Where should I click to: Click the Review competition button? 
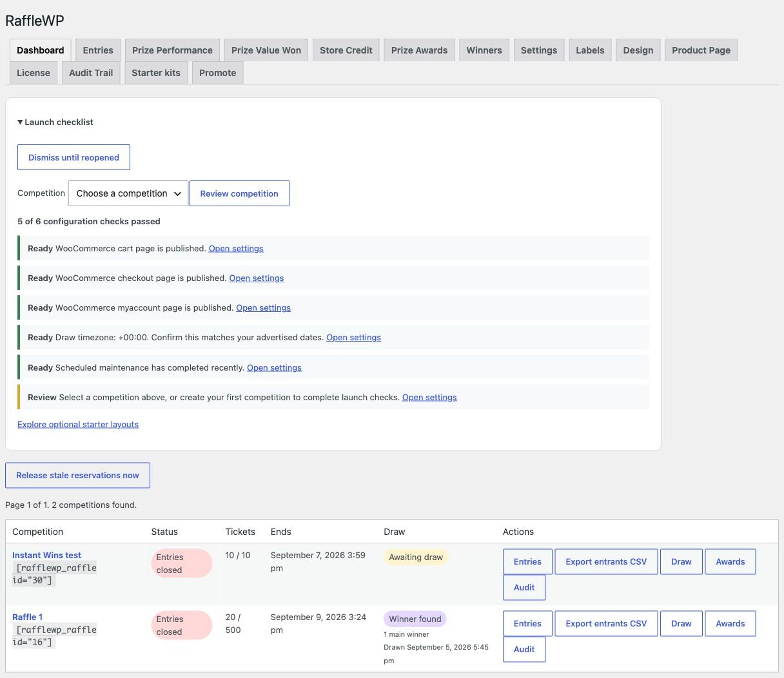(x=239, y=193)
